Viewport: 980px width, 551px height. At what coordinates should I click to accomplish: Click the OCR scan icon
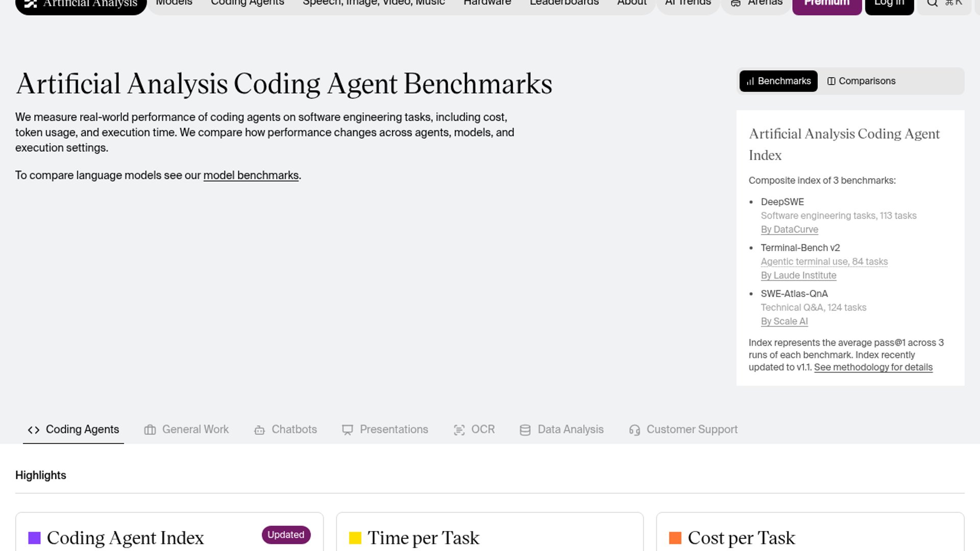click(x=459, y=430)
